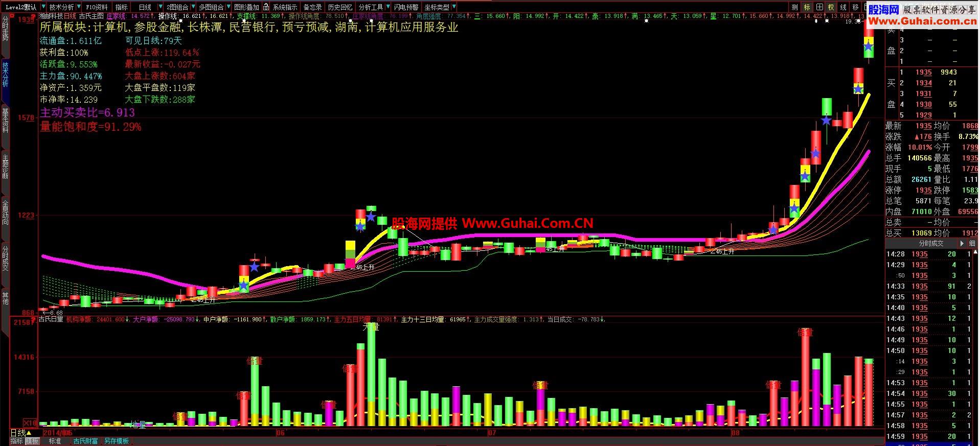This screenshot has height=446, width=980.
Task: Click the 指标 toolbar button at top
Action: click(x=122, y=7)
